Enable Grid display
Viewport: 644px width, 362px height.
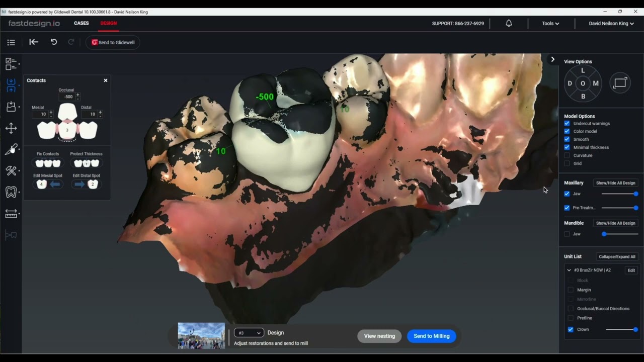point(567,163)
